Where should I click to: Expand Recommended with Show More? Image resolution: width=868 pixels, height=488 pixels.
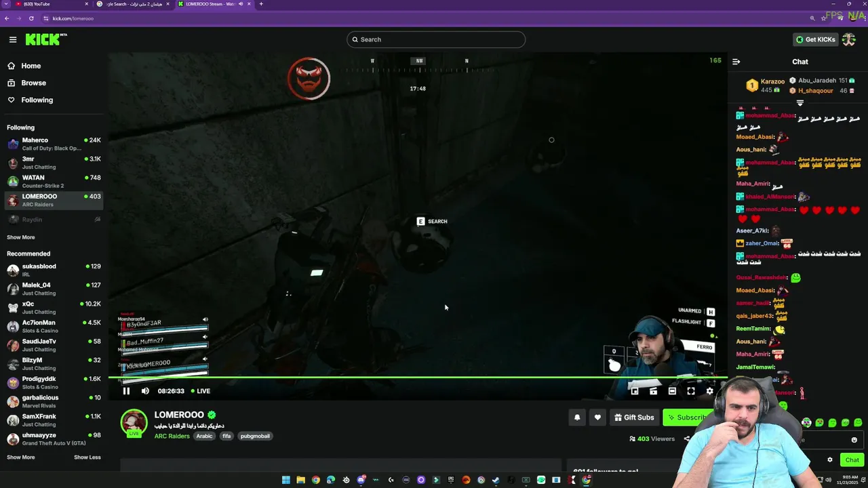pyautogui.click(x=20, y=457)
